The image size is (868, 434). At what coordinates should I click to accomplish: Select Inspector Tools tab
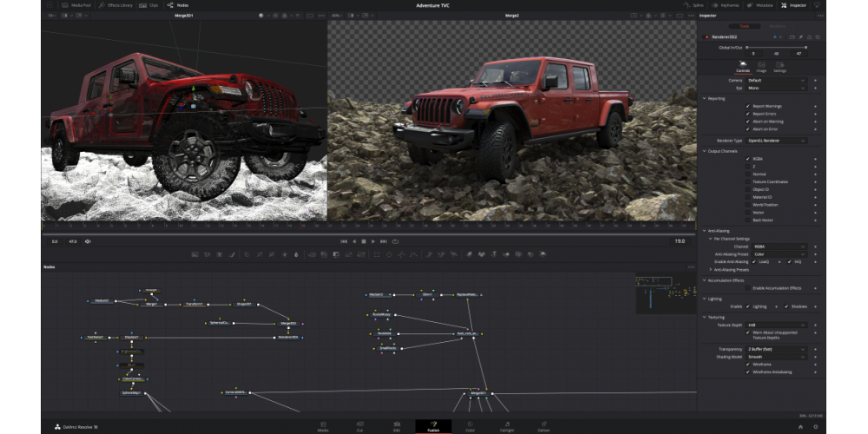click(x=745, y=26)
